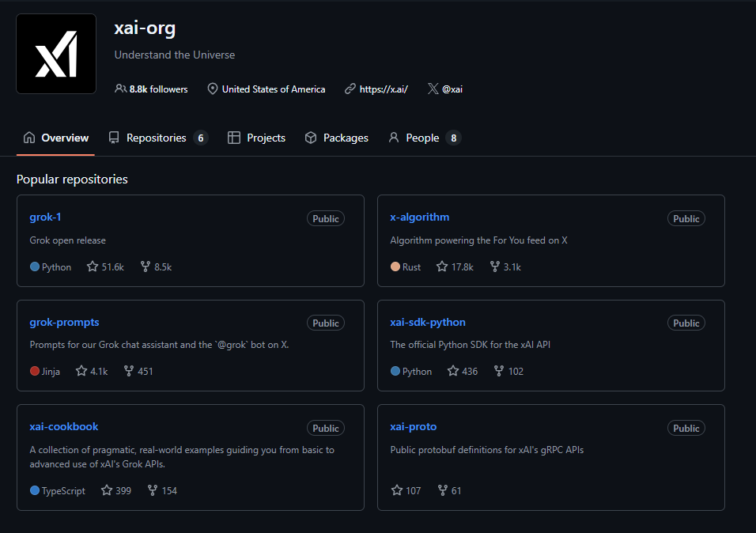Click the 154 forks count
The width and height of the screenshot is (756, 533).
pyautogui.click(x=169, y=491)
